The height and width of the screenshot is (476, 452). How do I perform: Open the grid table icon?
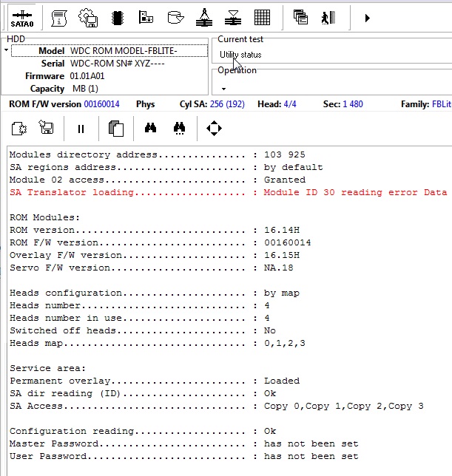(x=262, y=17)
